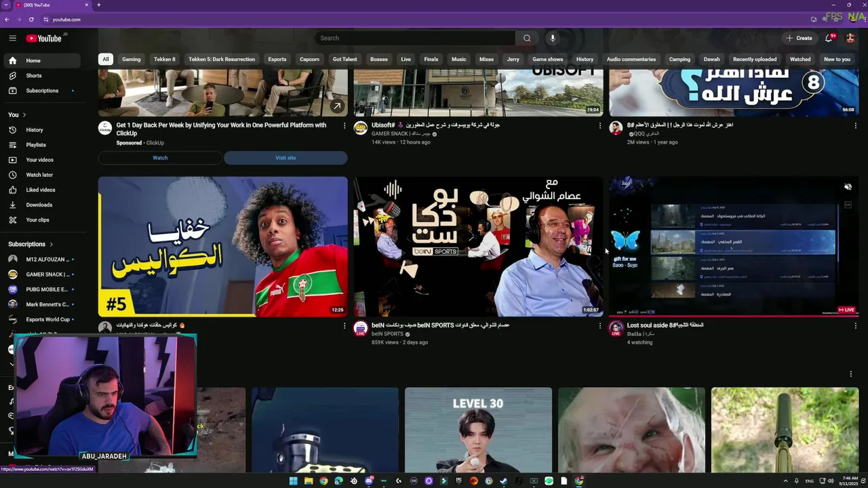This screenshot has height=488, width=868.
Task: Open Subscriptions in the sidebar
Action: [x=41, y=90]
